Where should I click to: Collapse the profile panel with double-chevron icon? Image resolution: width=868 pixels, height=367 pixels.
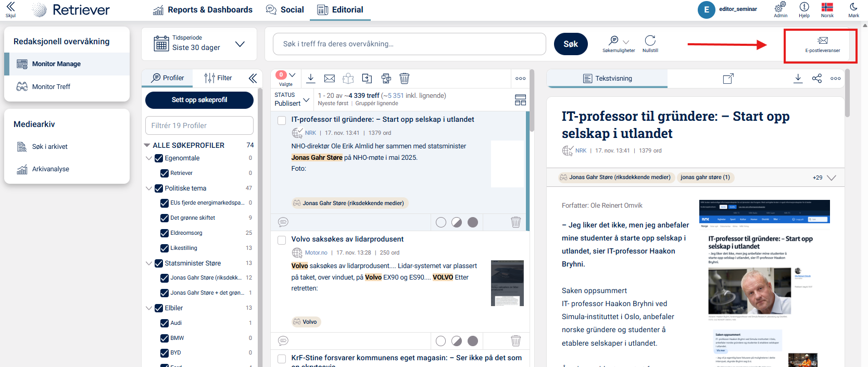(253, 78)
